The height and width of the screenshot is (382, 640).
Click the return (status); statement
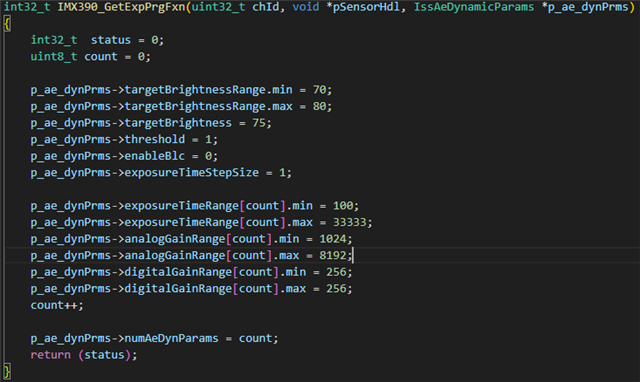(x=84, y=355)
